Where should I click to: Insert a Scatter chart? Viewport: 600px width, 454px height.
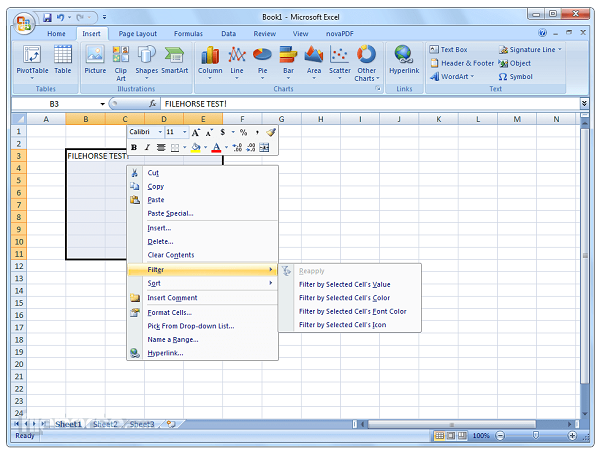click(340, 62)
